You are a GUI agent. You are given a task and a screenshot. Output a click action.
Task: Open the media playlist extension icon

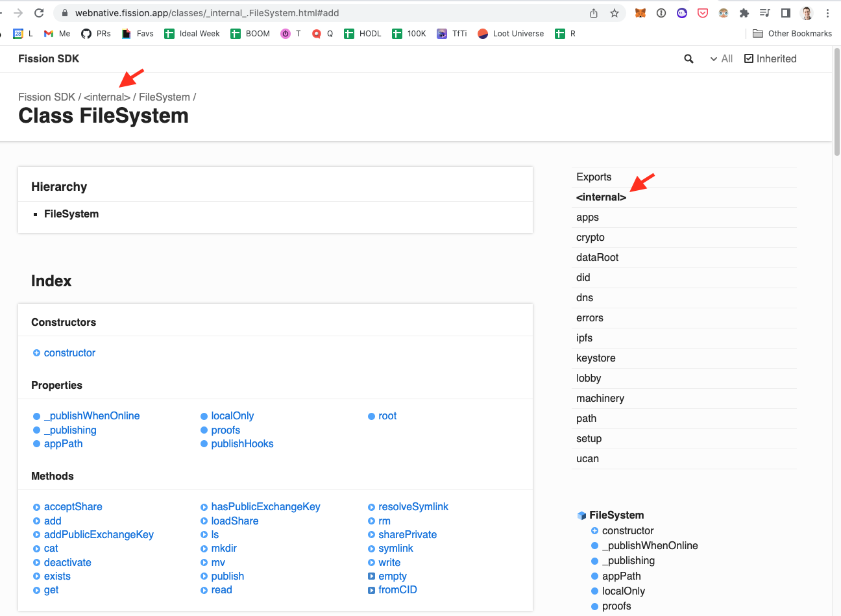(x=764, y=13)
